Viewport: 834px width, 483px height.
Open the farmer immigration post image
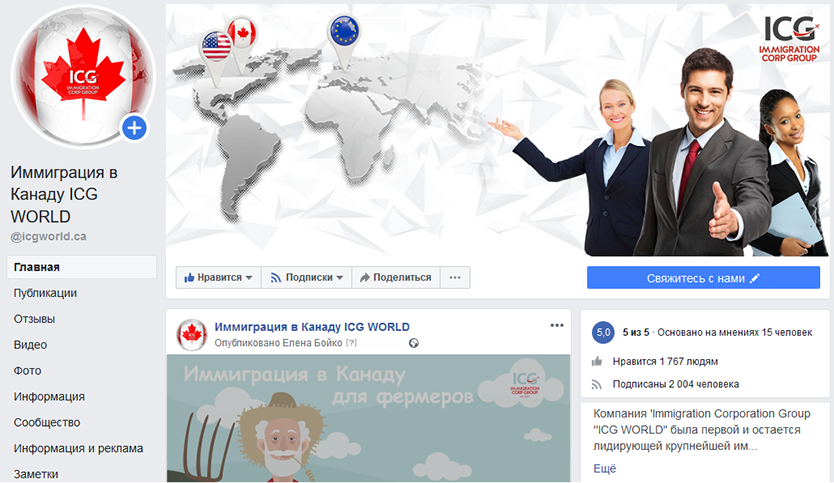368,418
